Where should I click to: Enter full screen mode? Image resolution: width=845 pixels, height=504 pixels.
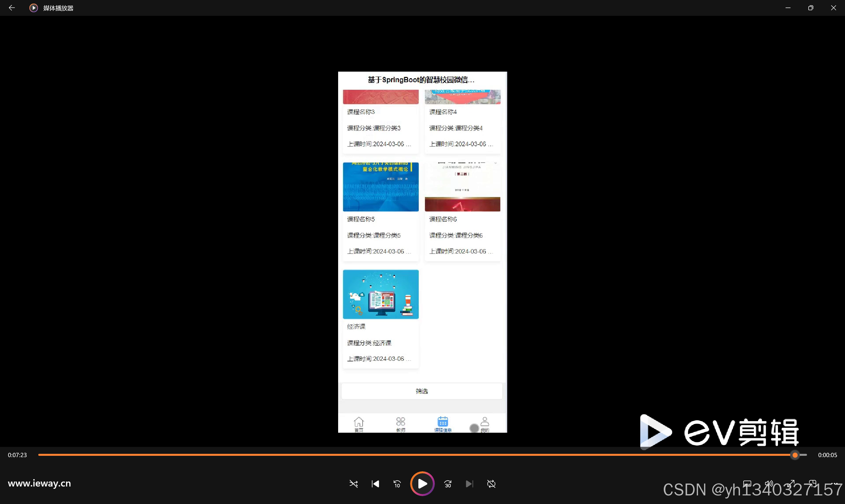[x=791, y=483]
